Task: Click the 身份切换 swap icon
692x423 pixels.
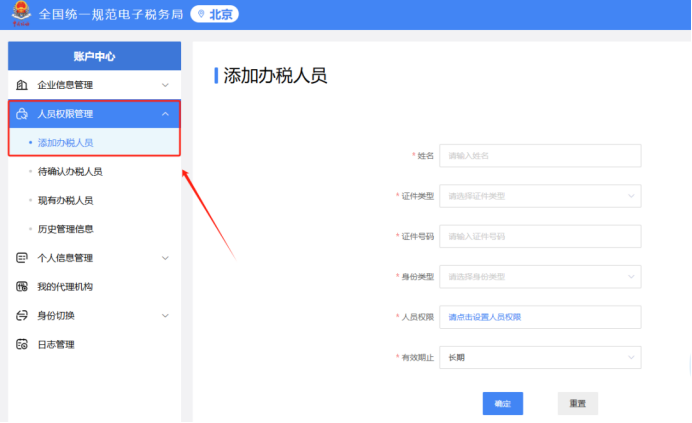Action: (22, 315)
